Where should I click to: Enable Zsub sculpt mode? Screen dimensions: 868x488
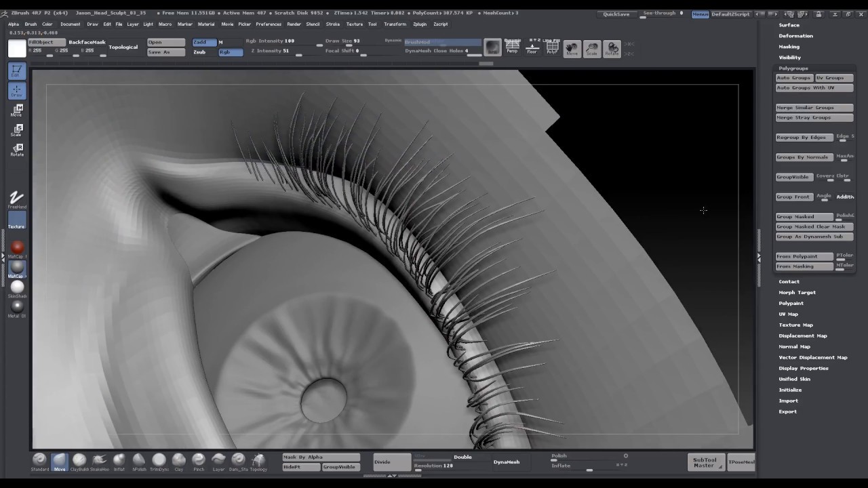204,52
